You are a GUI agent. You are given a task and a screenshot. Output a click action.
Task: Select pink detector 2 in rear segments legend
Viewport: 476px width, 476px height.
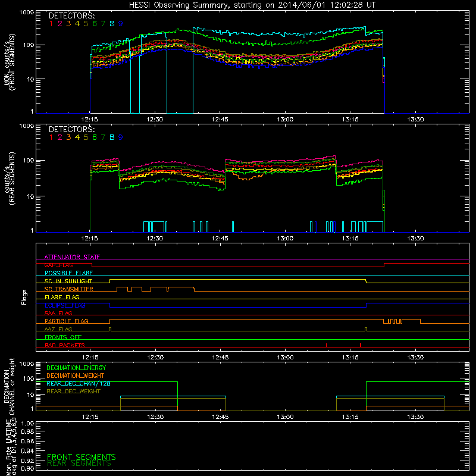click(60, 137)
